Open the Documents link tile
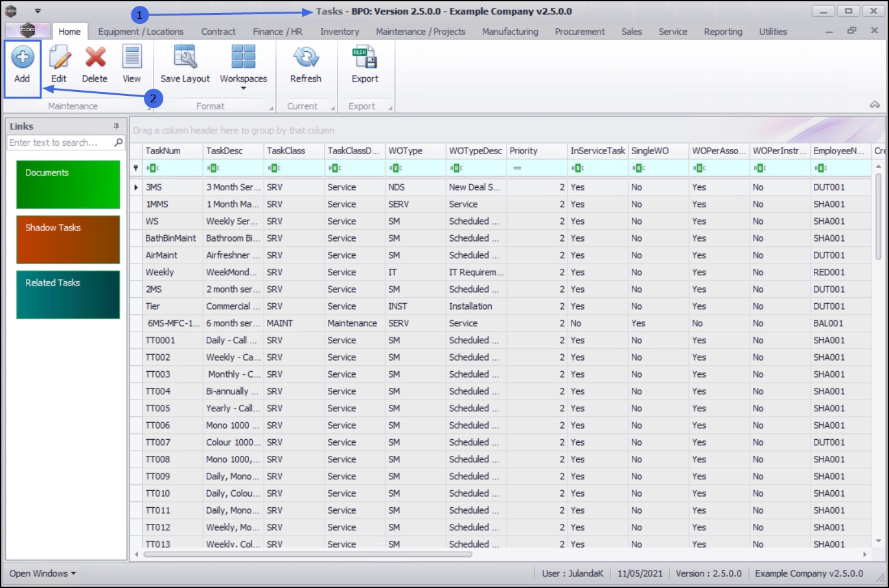This screenshot has width=889, height=588. pyautogui.click(x=68, y=185)
